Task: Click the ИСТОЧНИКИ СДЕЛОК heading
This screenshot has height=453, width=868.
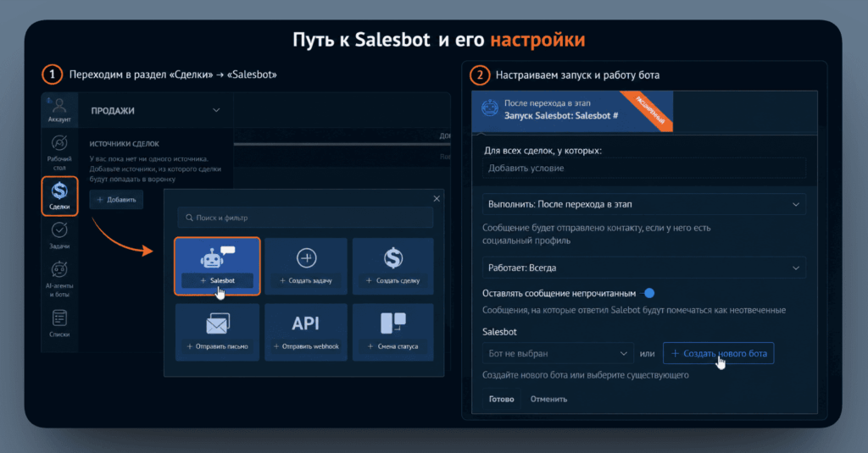Action: 125,144
